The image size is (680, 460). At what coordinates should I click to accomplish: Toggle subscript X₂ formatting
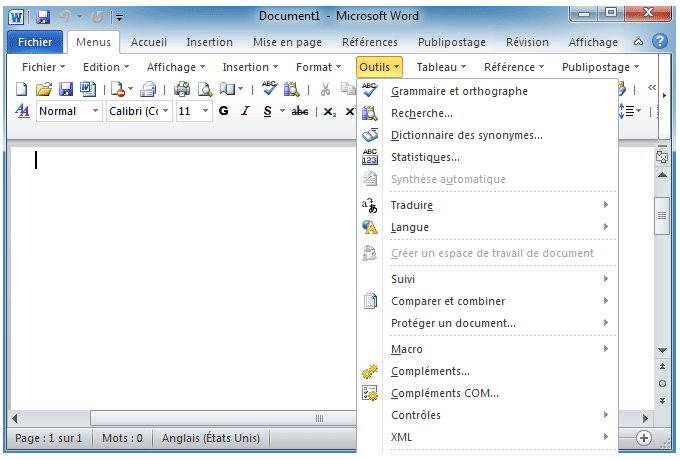[330, 112]
